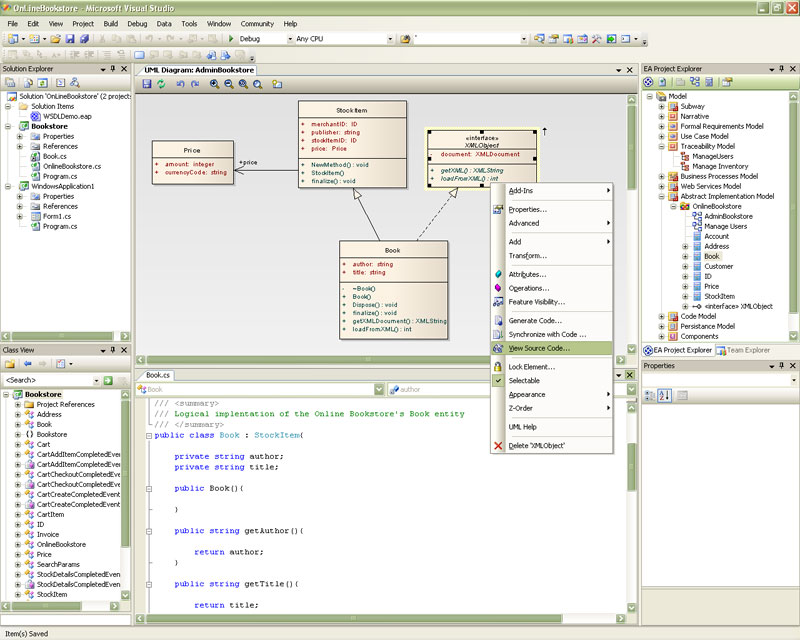Select the Zoom Out tool on the diagram toolbar
Viewport: 800px width, 640px height.
pos(227,85)
